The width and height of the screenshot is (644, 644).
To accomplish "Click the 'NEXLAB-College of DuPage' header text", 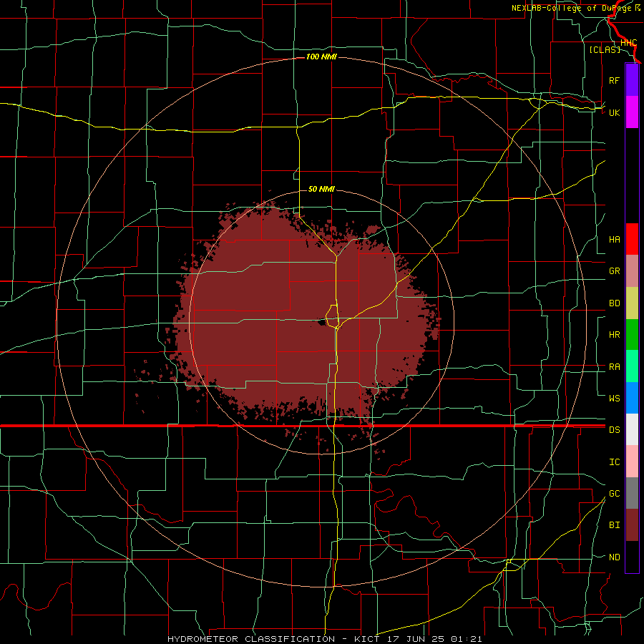I will 572,8.
